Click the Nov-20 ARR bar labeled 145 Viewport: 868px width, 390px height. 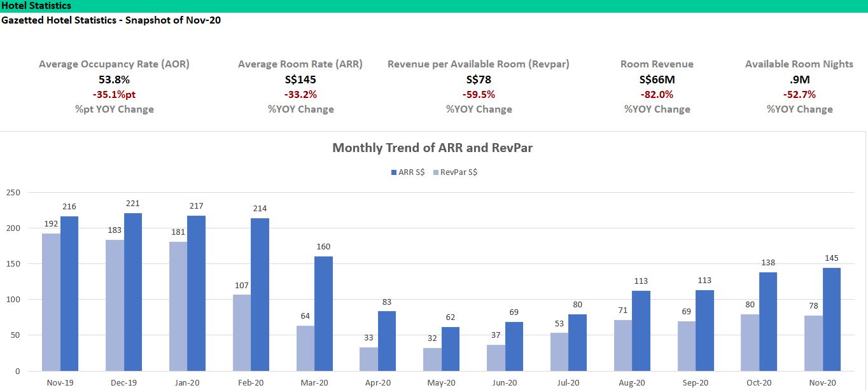point(831,319)
